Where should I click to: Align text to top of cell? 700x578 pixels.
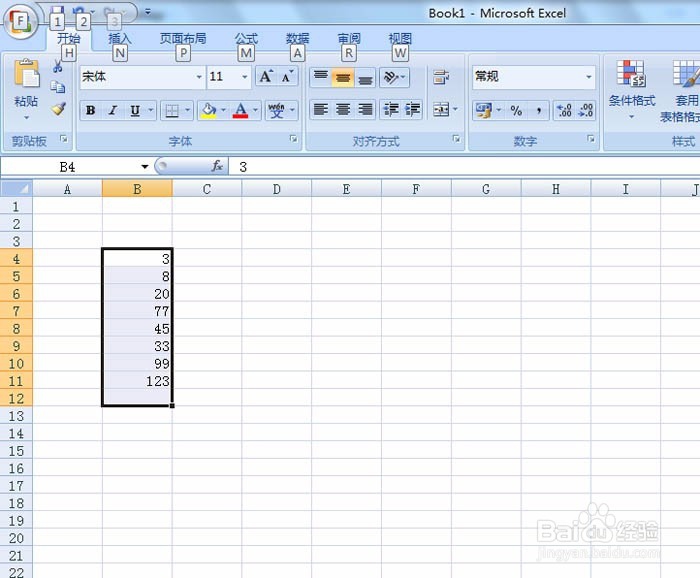click(321, 77)
